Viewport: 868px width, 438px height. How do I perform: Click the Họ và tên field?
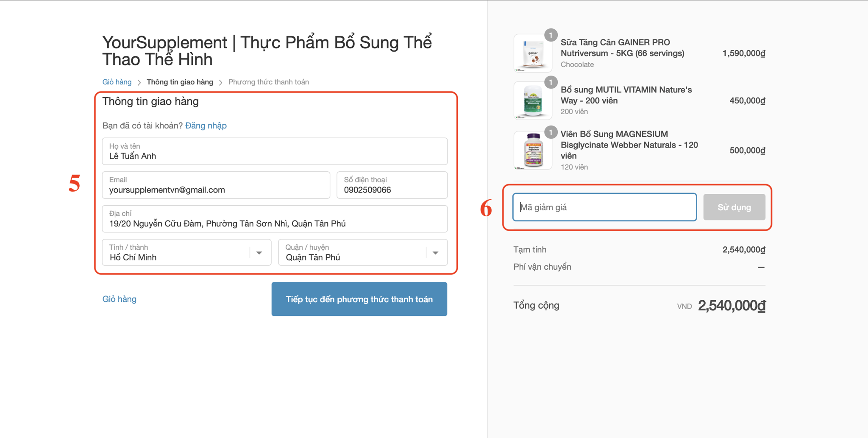[x=275, y=152]
